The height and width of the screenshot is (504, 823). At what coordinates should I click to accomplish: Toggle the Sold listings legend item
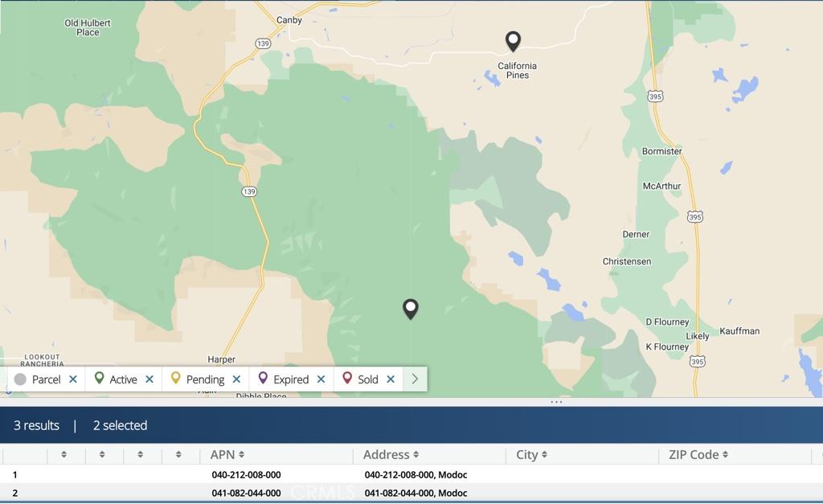tap(360, 379)
